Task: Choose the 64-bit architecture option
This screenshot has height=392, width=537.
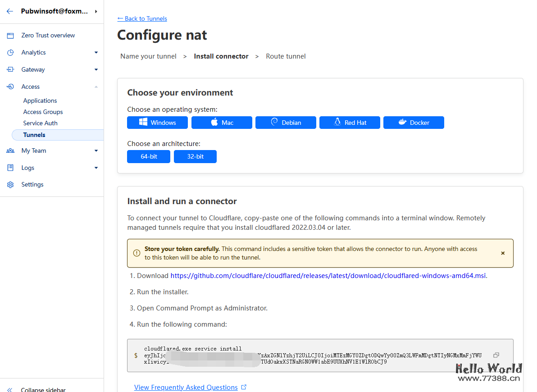Action: tap(149, 156)
